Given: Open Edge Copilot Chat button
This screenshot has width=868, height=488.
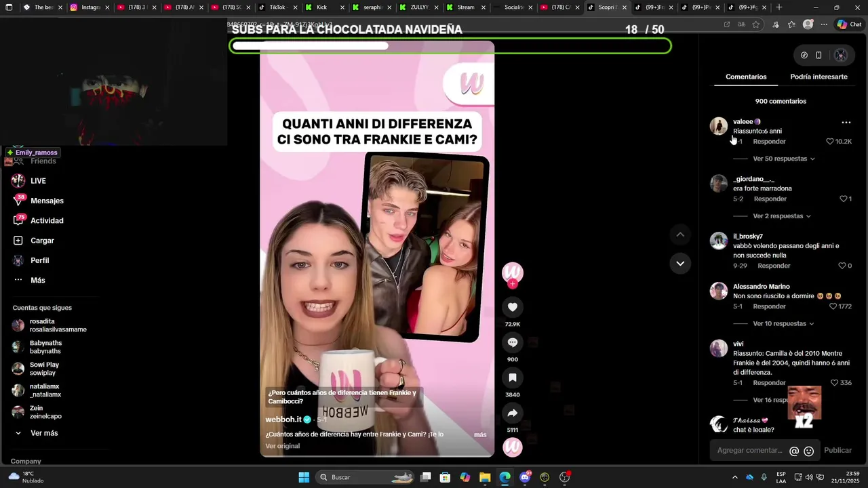Looking at the screenshot, I should [x=849, y=24].
